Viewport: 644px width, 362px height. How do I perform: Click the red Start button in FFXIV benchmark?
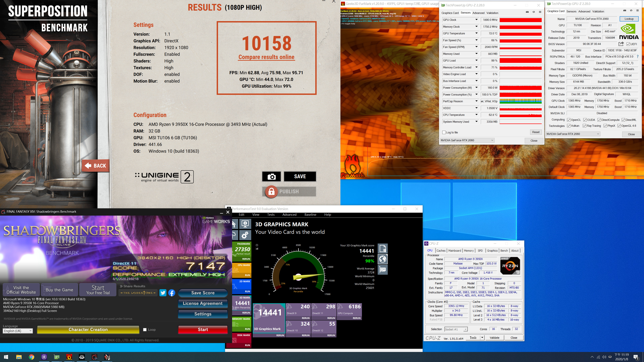(203, 329)
